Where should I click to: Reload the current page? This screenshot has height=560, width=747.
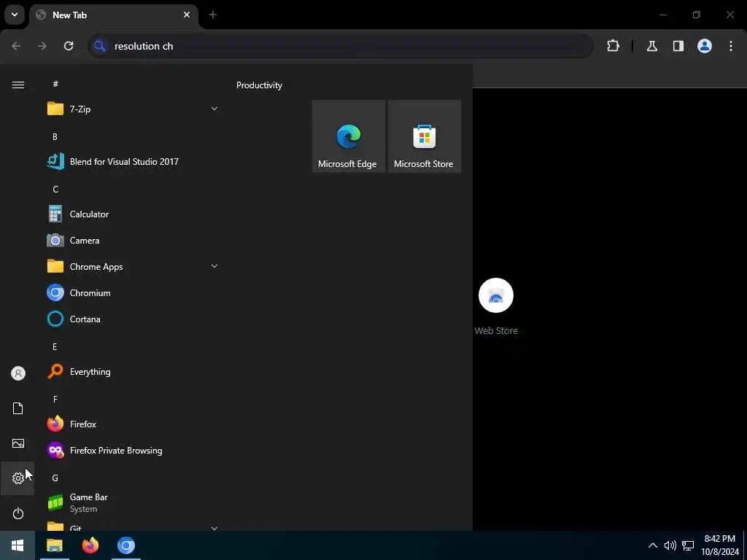pyautogui.click(x=69, y=46)
